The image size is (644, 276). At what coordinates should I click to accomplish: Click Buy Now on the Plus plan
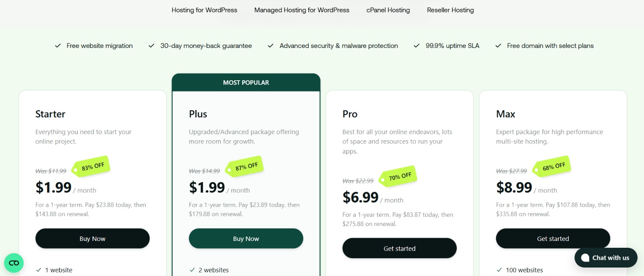tap(246, 238)
